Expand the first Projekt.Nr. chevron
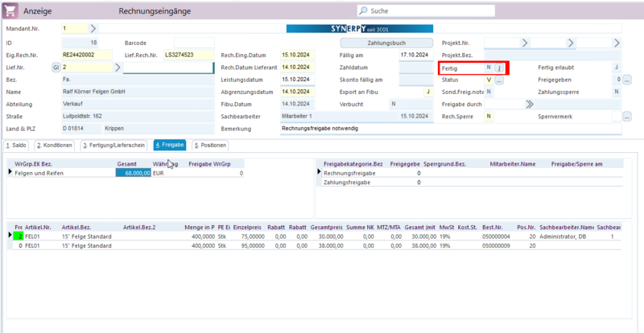Image resolution: width=644 pixels, height=333 pixels. [x=524, y=43]
